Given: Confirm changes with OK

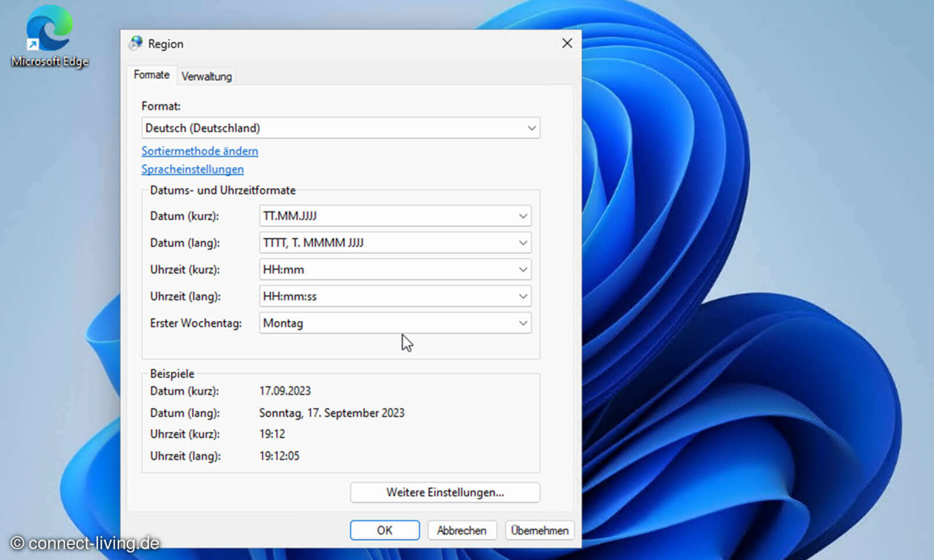Looking at the screenshot, I should [x=385, y=530].
